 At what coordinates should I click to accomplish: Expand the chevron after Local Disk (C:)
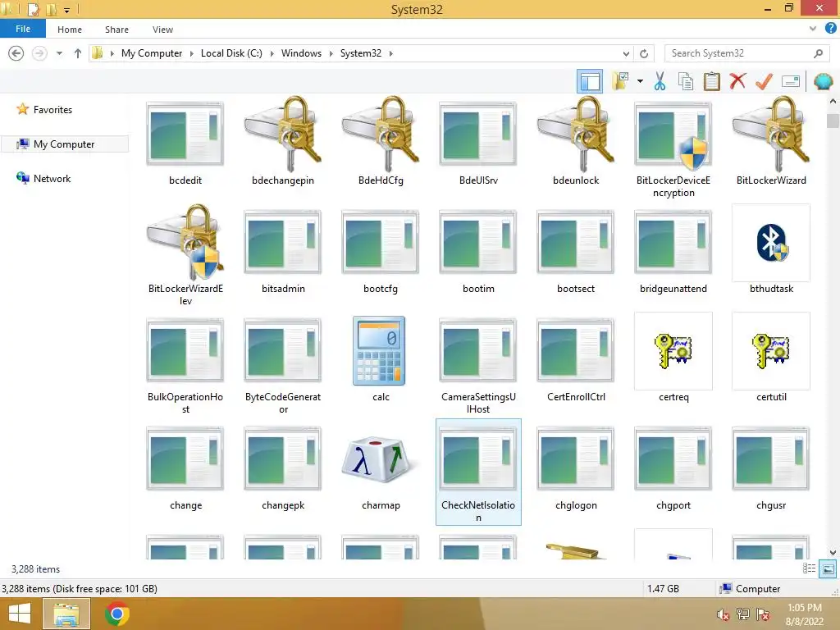coord(272,53)
